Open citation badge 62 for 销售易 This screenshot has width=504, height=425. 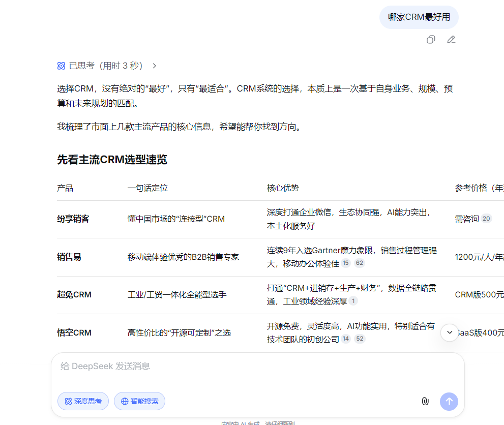click(x=360, y=263)
